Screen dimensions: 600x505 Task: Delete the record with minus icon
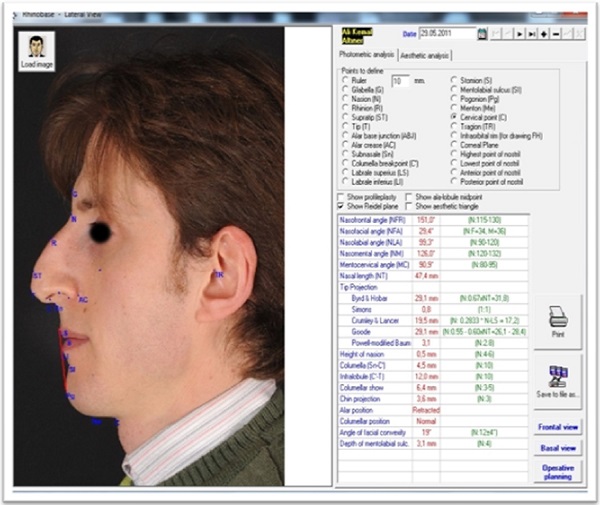554,34
